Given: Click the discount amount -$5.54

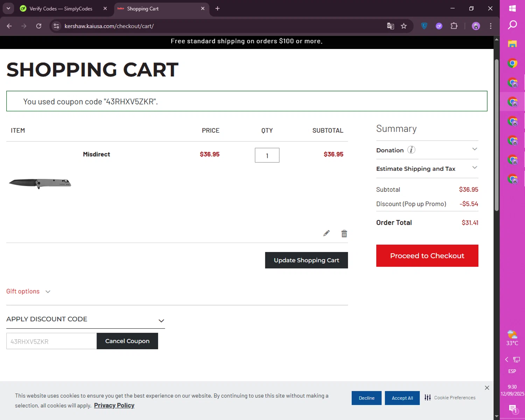Looking at the screenshot, I should click(469, 204).
